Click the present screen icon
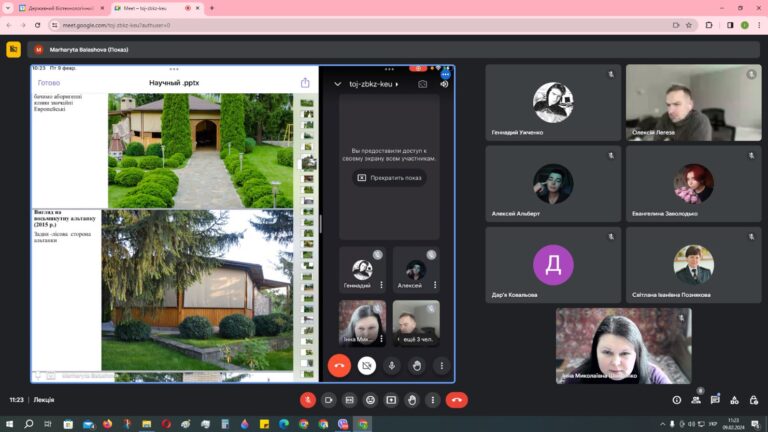Viewport: 768px width, 432px height. 391,400
